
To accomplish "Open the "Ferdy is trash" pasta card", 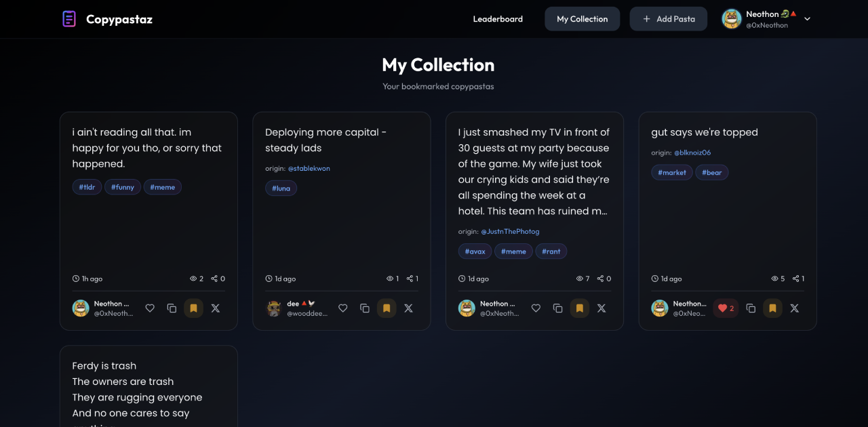I will [149, 386].
